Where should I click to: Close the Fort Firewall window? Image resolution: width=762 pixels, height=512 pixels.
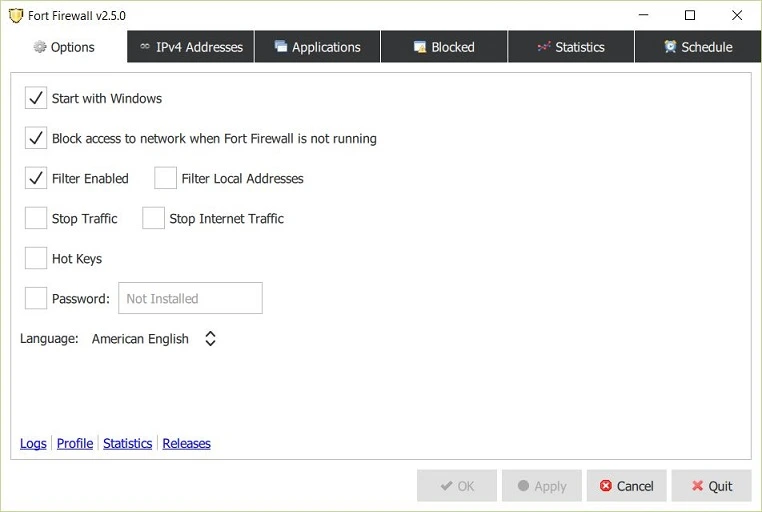pyautogui.click(x=737, y=15)
